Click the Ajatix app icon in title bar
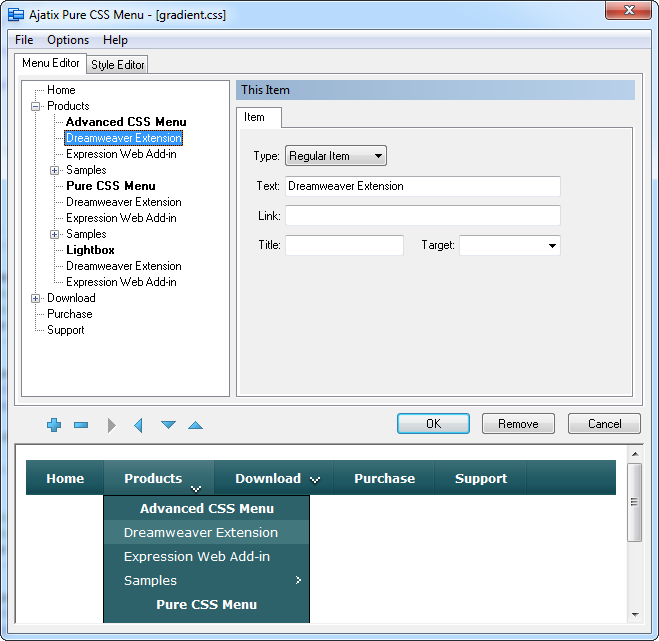 [x=16, y=15]
